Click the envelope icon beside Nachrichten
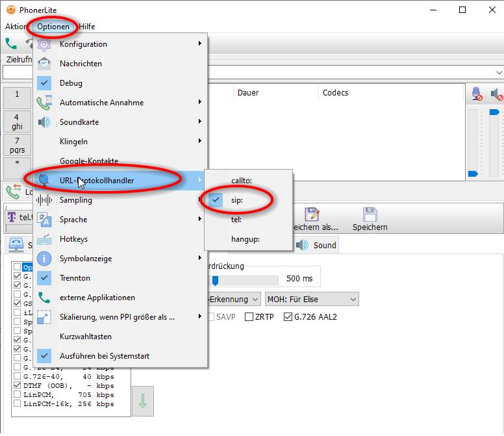 coord(44,64)
